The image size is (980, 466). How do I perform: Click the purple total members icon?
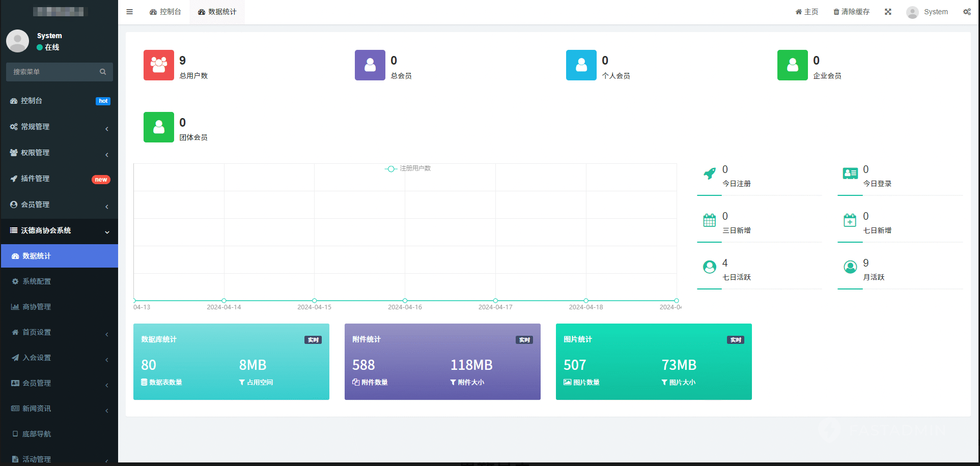[x=370, y=65]
